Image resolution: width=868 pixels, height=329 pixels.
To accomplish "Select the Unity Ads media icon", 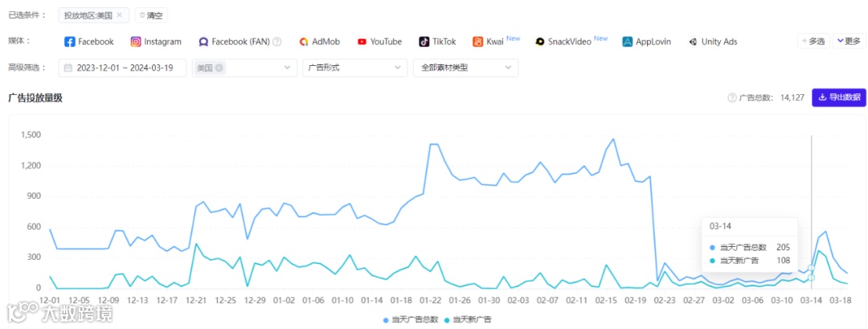I will pos(693,42).
